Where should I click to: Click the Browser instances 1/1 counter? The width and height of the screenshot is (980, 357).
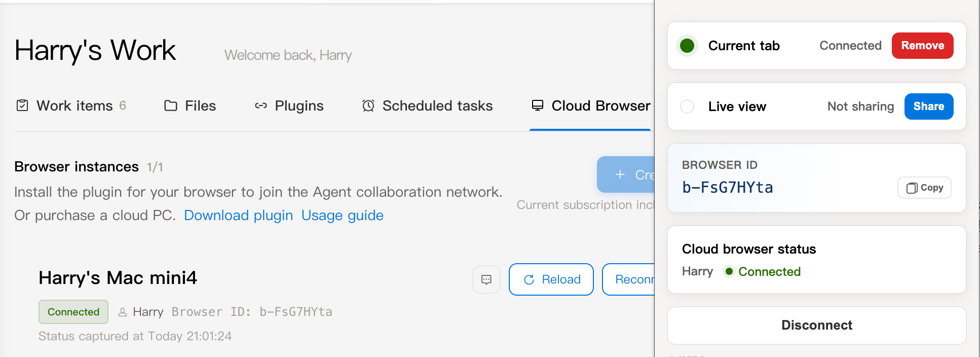point(155,167)
